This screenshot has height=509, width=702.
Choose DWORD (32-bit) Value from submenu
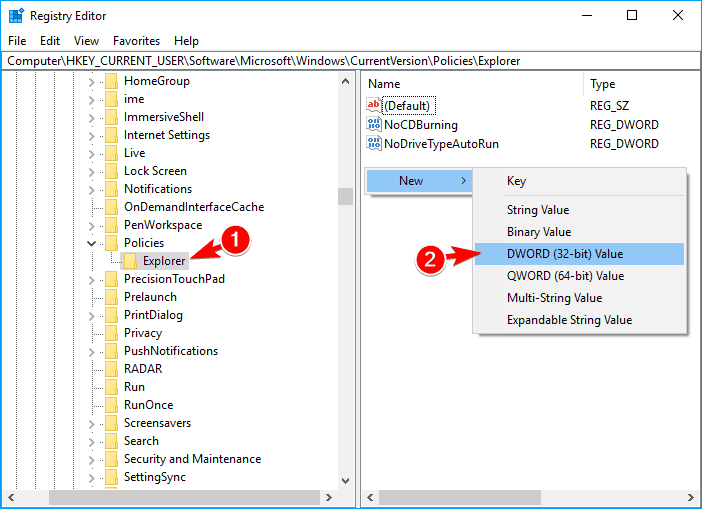point(579,254)
